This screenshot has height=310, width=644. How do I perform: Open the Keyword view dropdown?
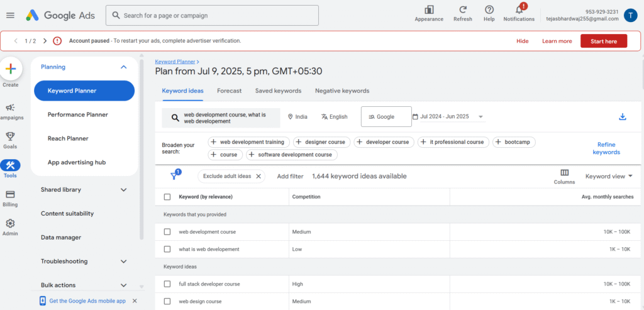[609, 176]
